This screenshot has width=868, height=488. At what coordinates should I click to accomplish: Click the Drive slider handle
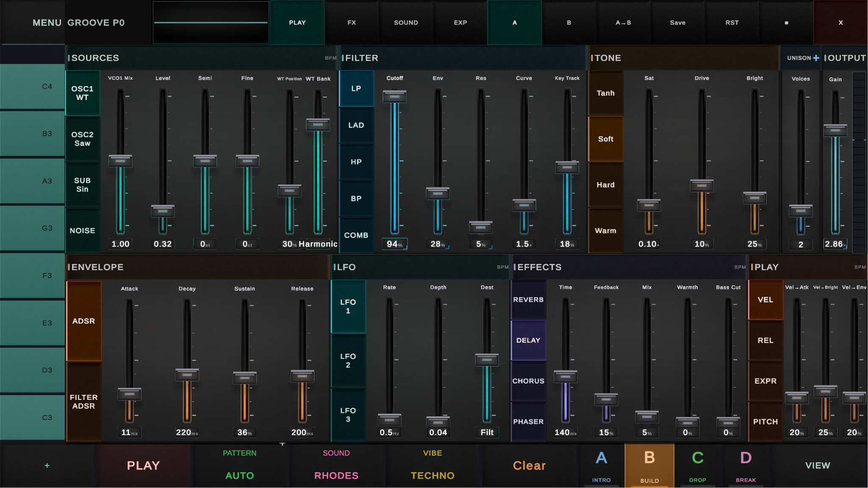pyautogui.click(x=702, y=186)
